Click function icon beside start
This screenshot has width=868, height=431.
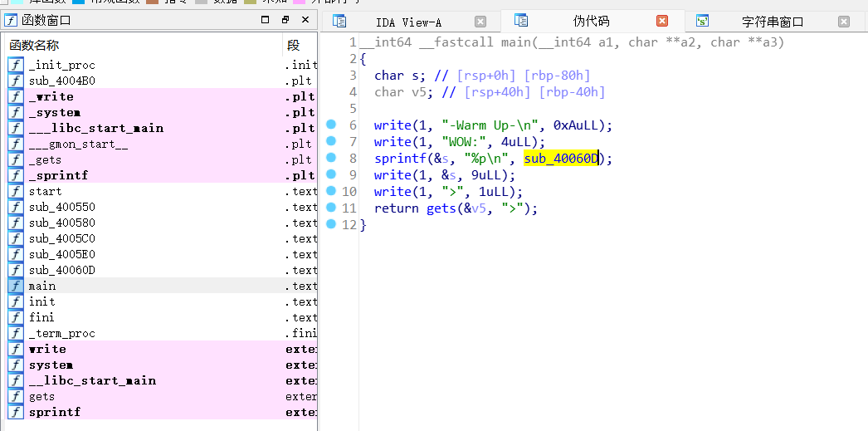point(16,191)
